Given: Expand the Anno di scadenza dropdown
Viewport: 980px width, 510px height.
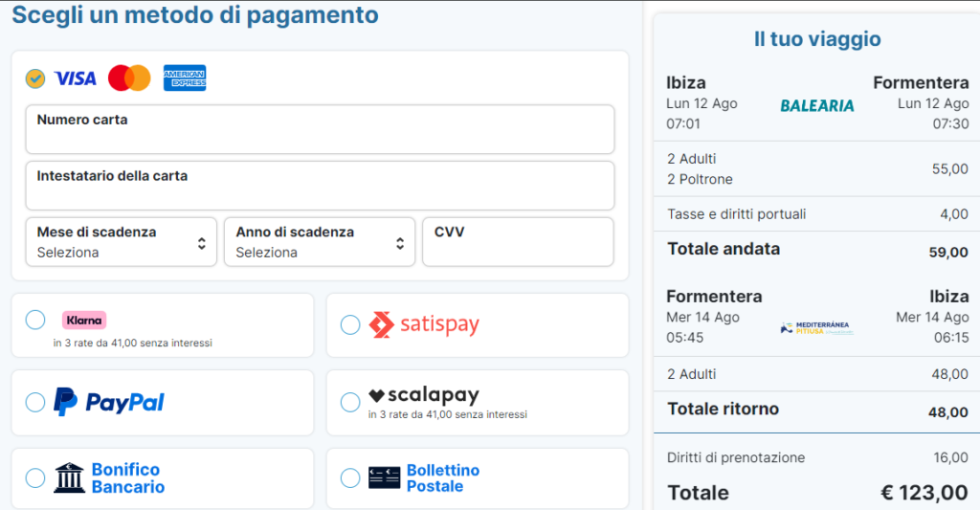Looking at the screenshot, I should coord(320,242).
